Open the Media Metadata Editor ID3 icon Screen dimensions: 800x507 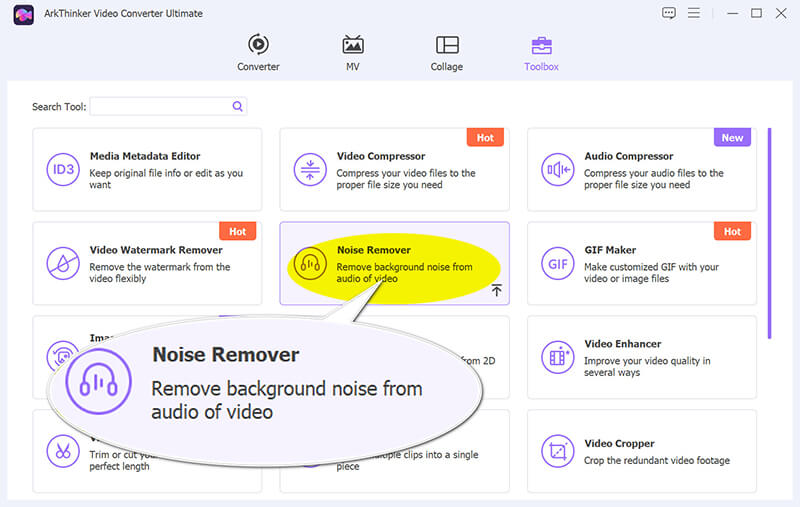tap(63, 170)
